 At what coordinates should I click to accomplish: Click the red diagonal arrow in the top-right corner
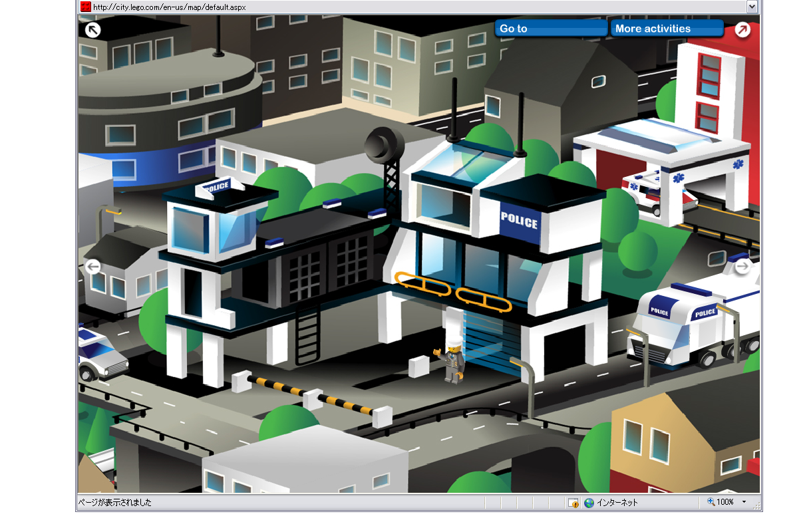(x=743, y=30)
